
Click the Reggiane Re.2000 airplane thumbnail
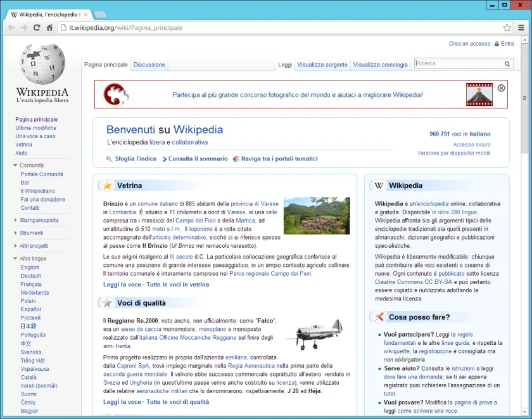click(x=317, y=335)
